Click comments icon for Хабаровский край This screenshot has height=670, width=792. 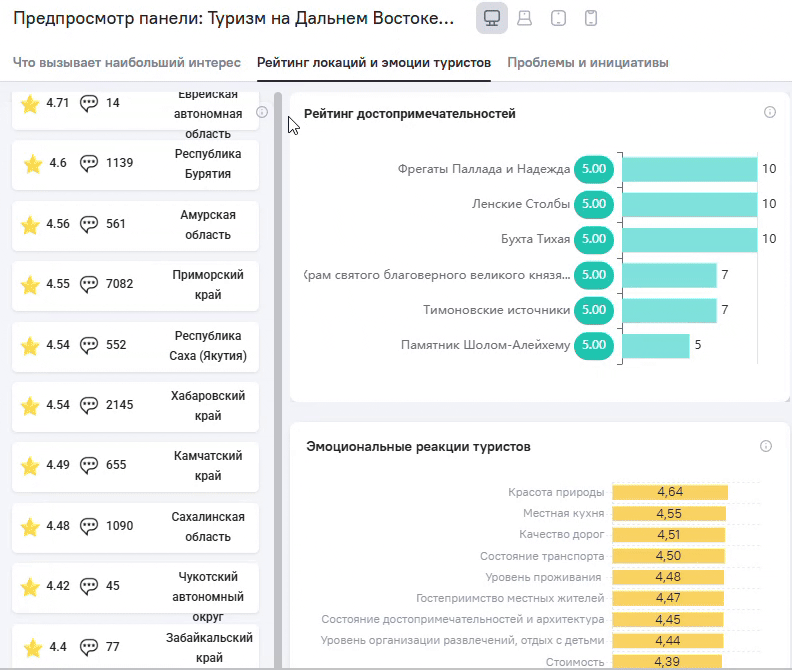(89, 405)
